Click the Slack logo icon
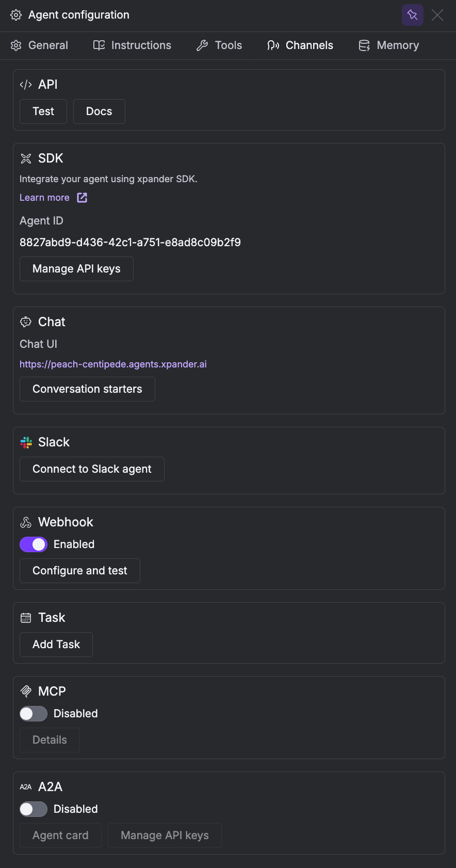 25,442
